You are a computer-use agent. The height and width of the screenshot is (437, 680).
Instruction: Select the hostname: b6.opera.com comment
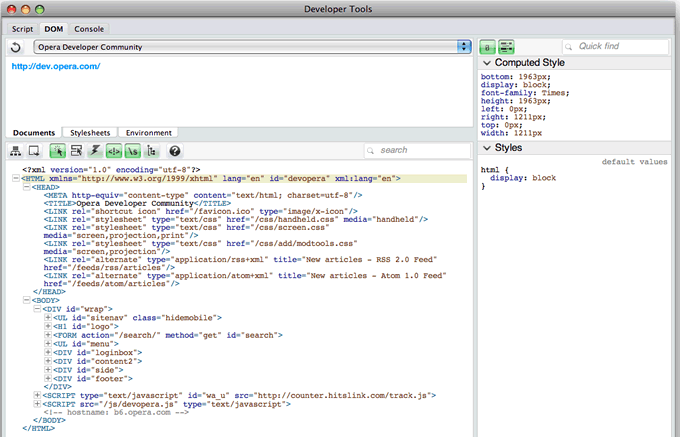pos(116,412)
